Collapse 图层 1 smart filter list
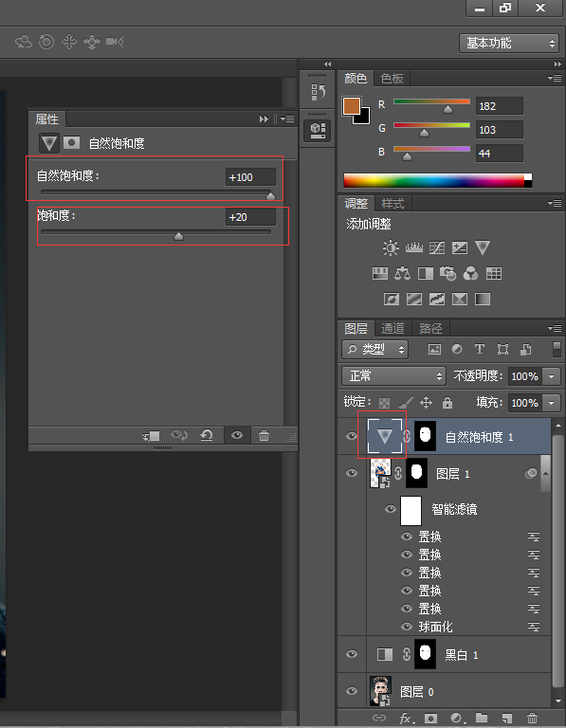 (x=546, y=473)
